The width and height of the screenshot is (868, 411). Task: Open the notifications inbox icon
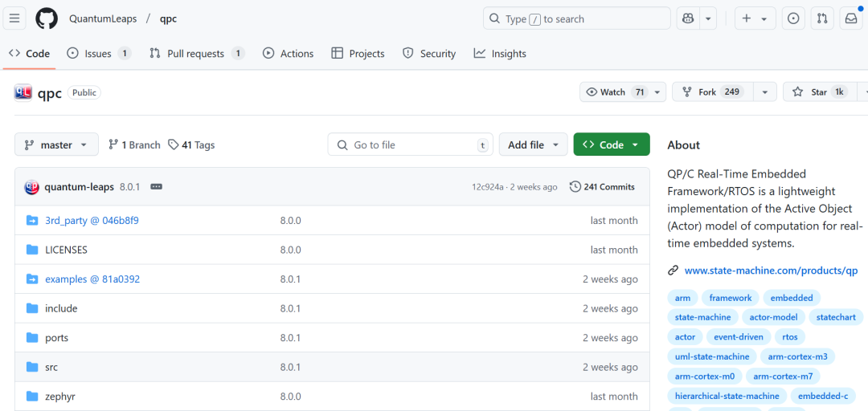pyautogui.click(x=851, y=18)
